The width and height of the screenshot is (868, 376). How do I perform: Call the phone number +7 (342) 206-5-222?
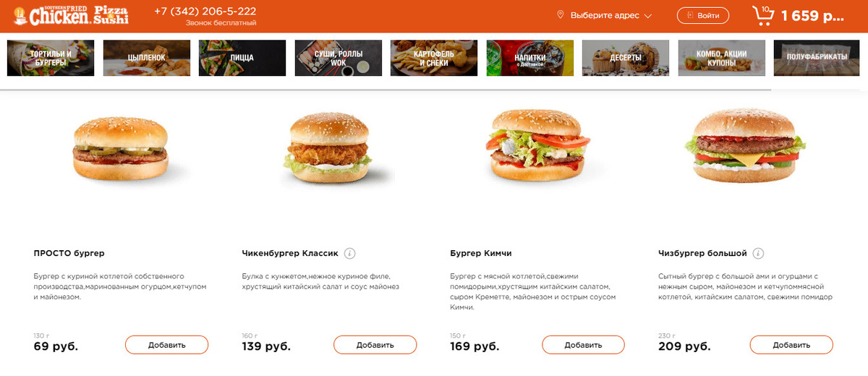[205, 12]
